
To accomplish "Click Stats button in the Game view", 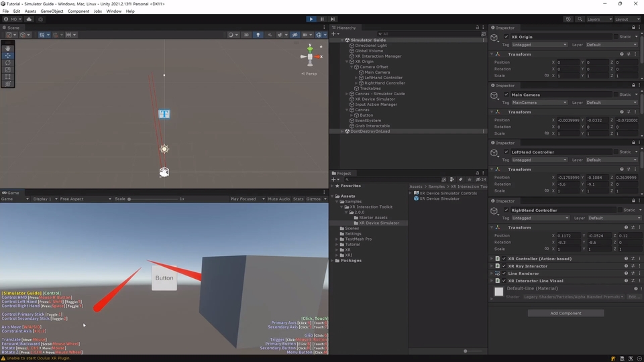I will pyautogui.click(x=298, y=199).
